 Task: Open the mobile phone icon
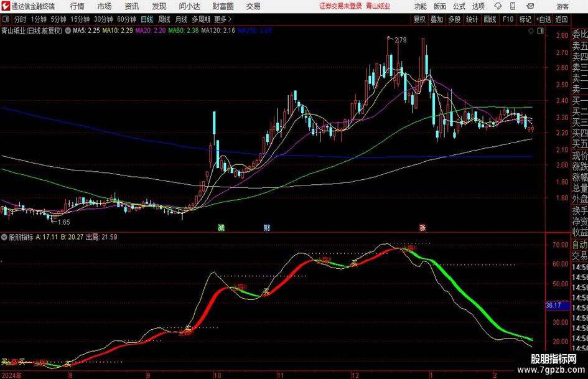pos(513,6)
